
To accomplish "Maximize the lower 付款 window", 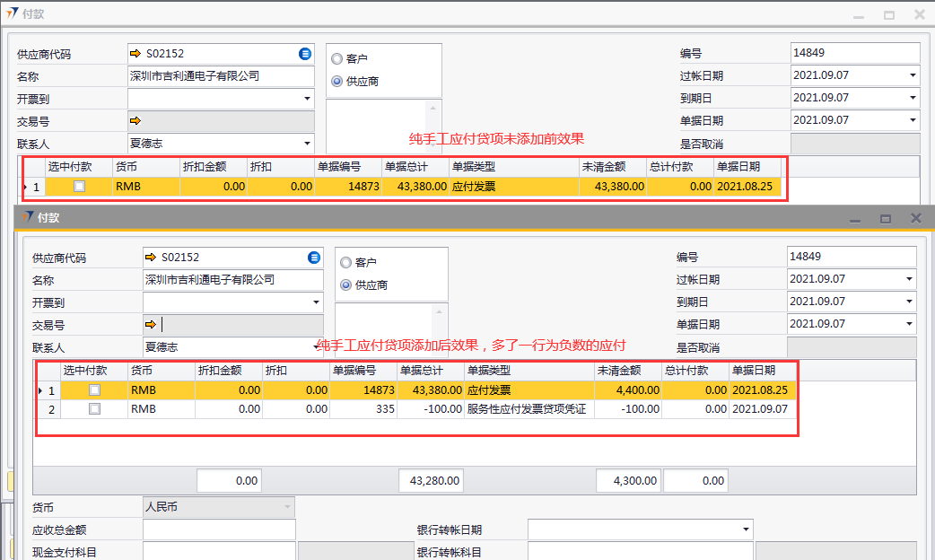I will point(885,218).
